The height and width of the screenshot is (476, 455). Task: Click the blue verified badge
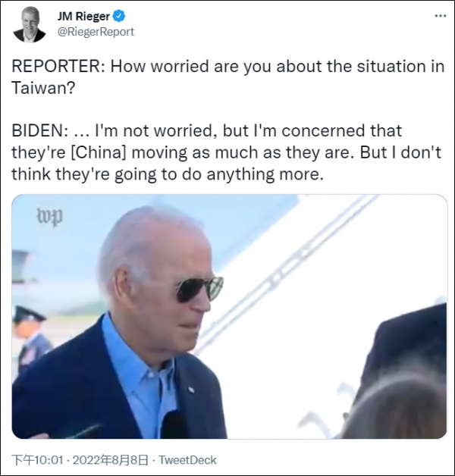coord(119,16)
